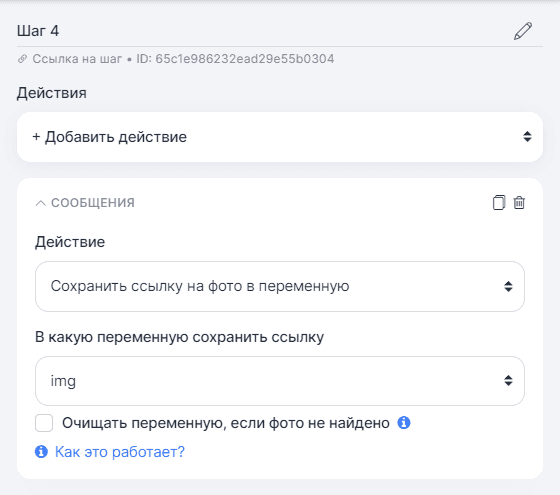The width and height of the screenshot is (560, 495).
Task: Click the В какую переменную сохранить ссылку label
Action: tap(179, 337)
